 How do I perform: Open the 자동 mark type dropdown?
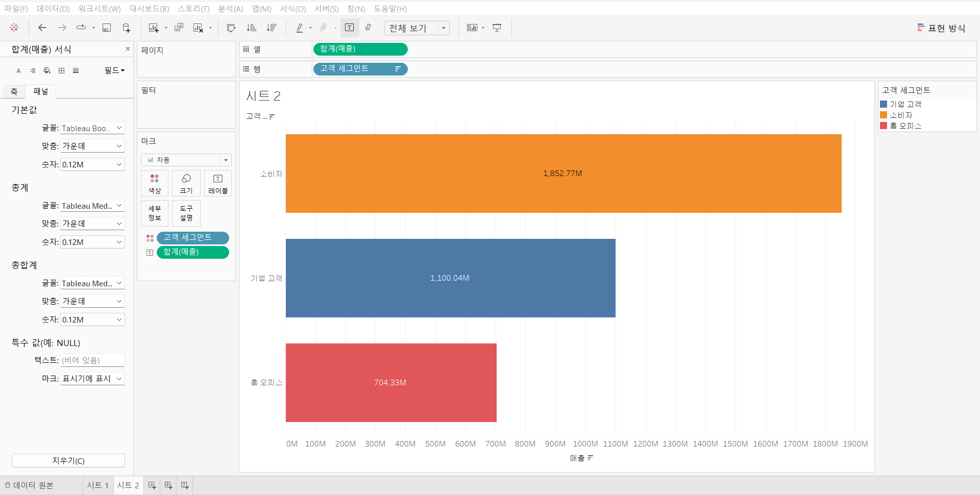click(186, 160)
